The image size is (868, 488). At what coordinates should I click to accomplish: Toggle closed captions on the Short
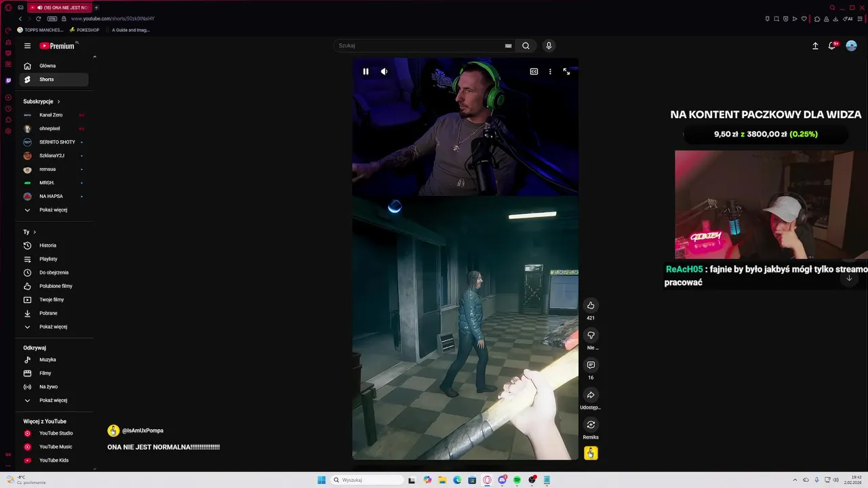point(534,71)
